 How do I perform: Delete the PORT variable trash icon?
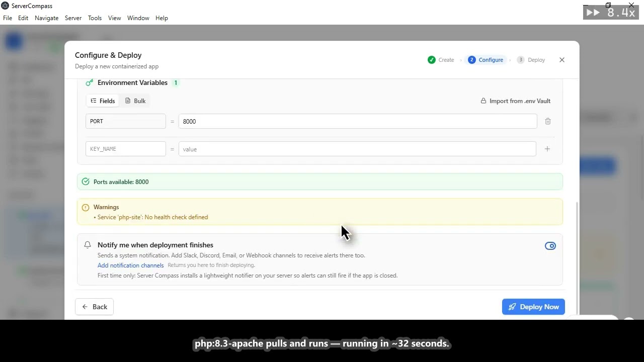548,121
